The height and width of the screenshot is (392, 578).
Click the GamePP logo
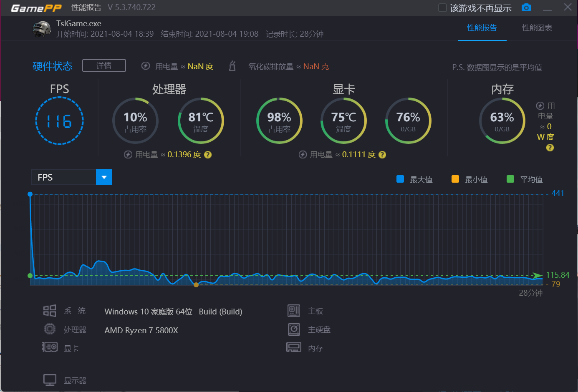36,8
